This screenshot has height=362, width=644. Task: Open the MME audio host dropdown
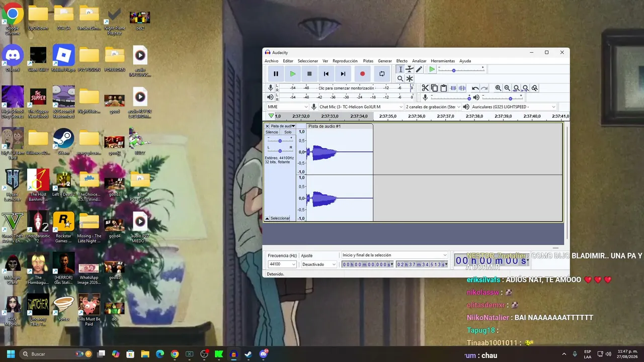pyautogui.click(x=288, y=107)
